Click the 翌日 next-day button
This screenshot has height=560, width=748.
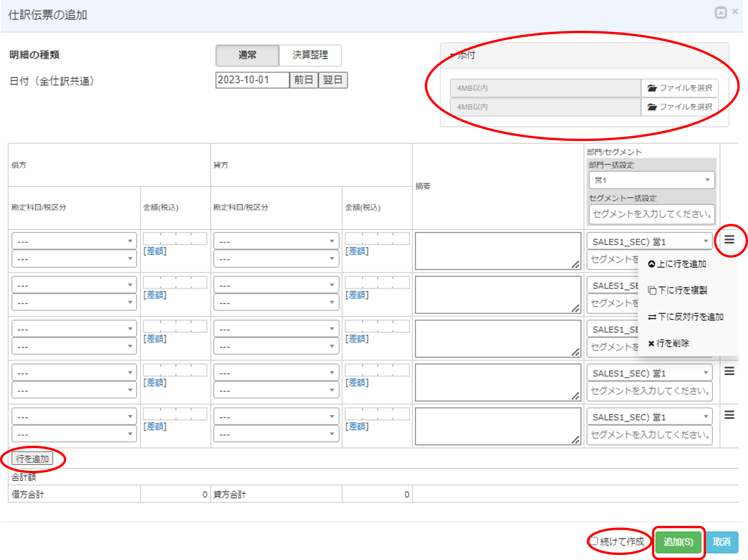point(333,80)
